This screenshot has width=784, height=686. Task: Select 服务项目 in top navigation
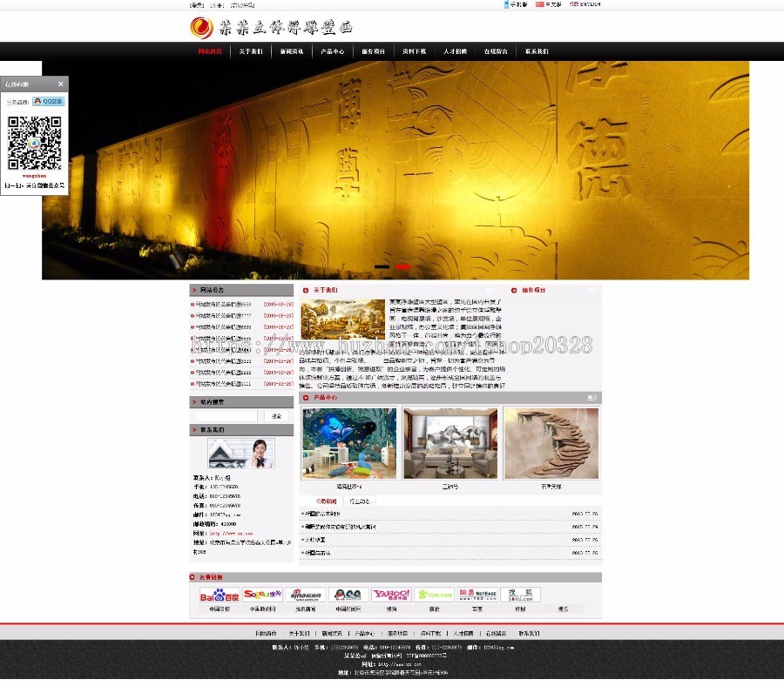coord(374,51)
